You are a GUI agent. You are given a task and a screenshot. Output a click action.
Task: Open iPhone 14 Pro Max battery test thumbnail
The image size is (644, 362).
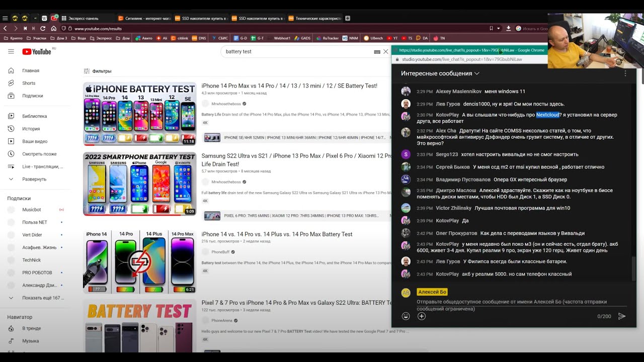[x=139, y=114]
